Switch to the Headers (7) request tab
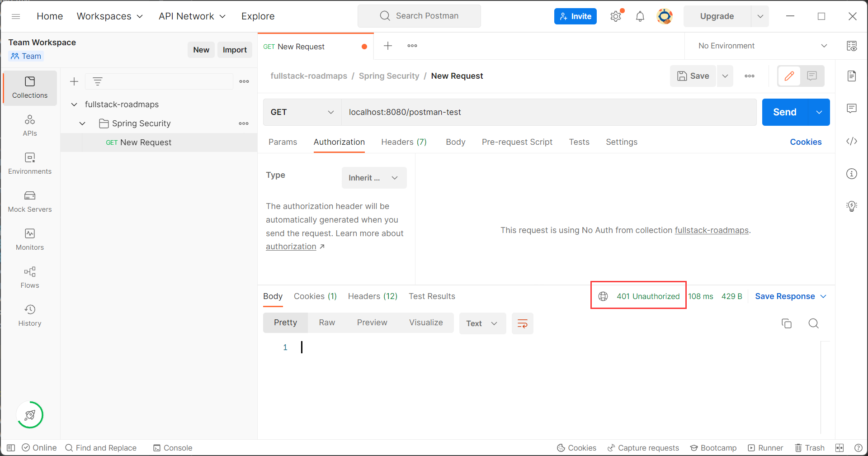The image size is (868, 456). [404, 142]
